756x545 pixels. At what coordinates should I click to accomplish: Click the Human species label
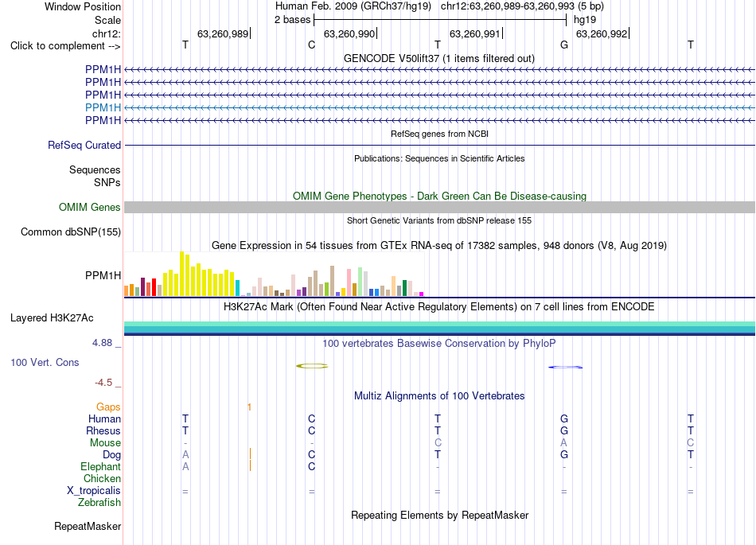pos(104,418)
